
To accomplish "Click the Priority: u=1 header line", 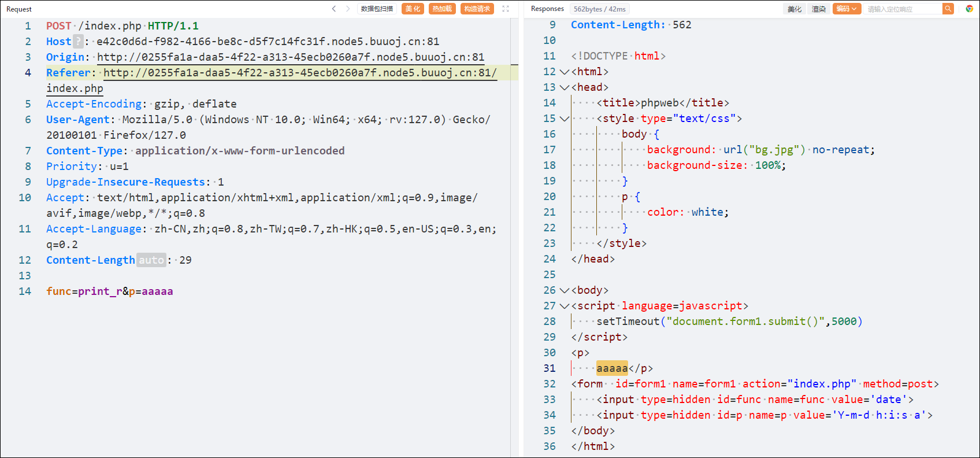I will [x=87, y=167].
